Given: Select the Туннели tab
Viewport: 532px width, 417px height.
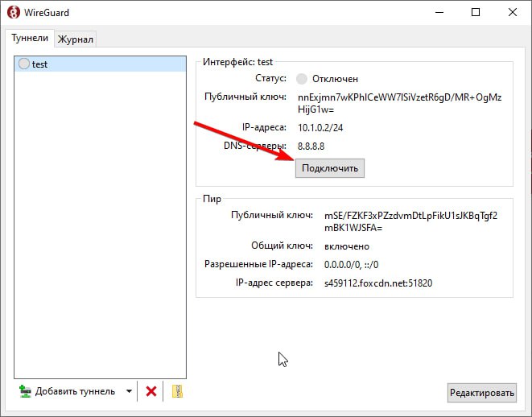Looking at the screenshot, I should tap(30, 38).
